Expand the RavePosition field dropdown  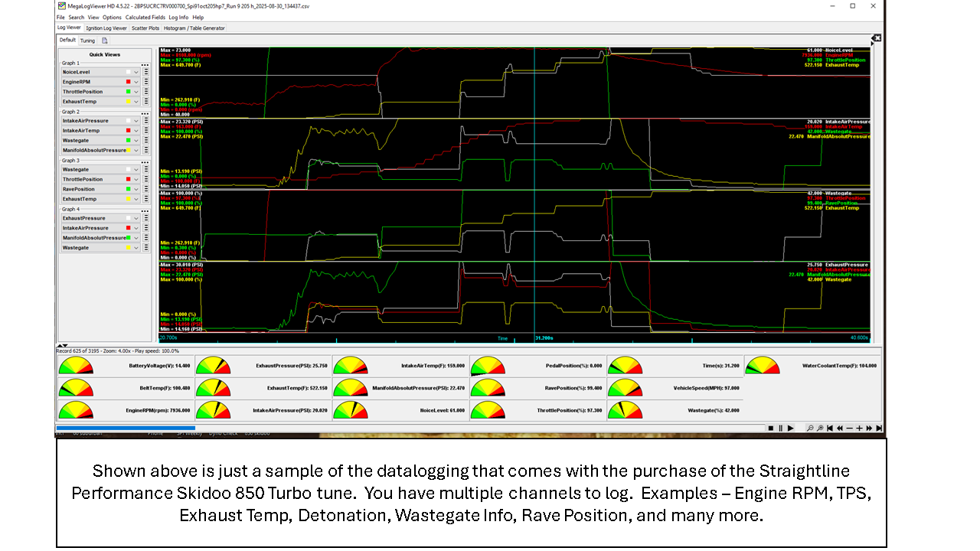136,189
